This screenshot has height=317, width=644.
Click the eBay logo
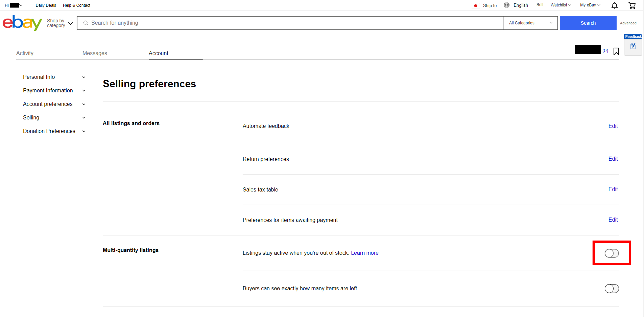(22, 23)
